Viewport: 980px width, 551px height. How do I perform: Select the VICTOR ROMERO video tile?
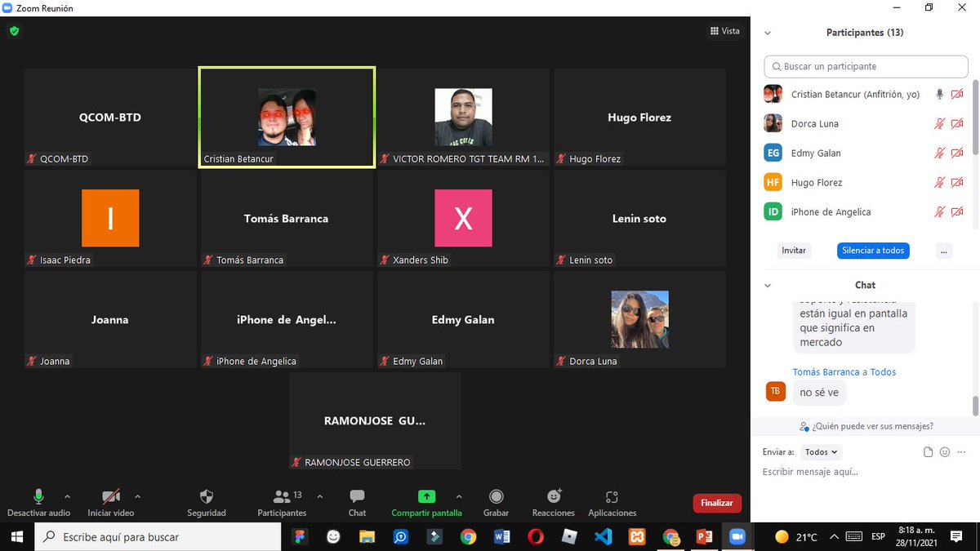click(x=463, y=118)
